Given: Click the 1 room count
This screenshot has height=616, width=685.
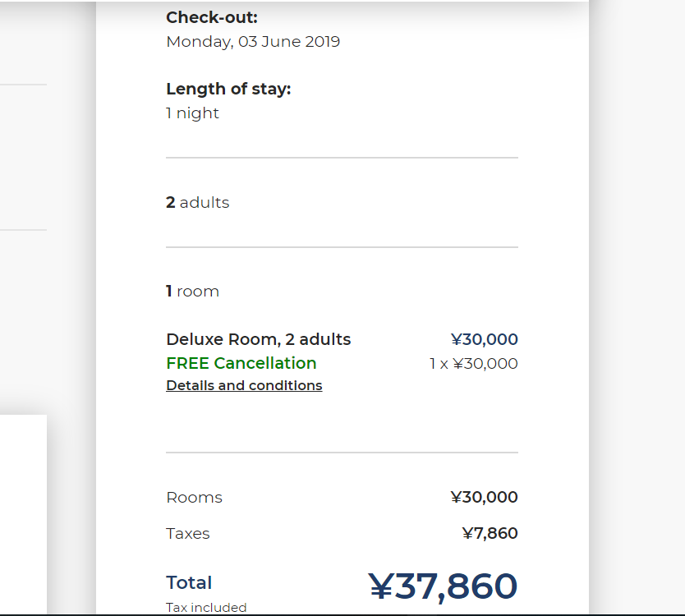Looking at the screenshot, I should pos(192,292).
